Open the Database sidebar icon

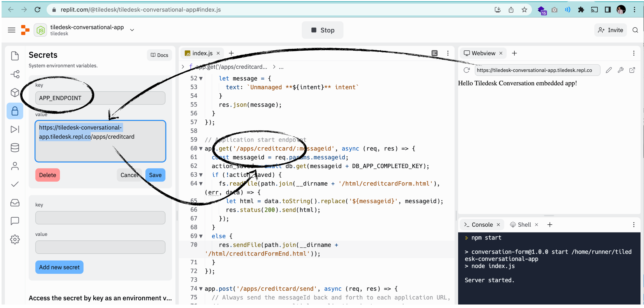pos(15,148)
